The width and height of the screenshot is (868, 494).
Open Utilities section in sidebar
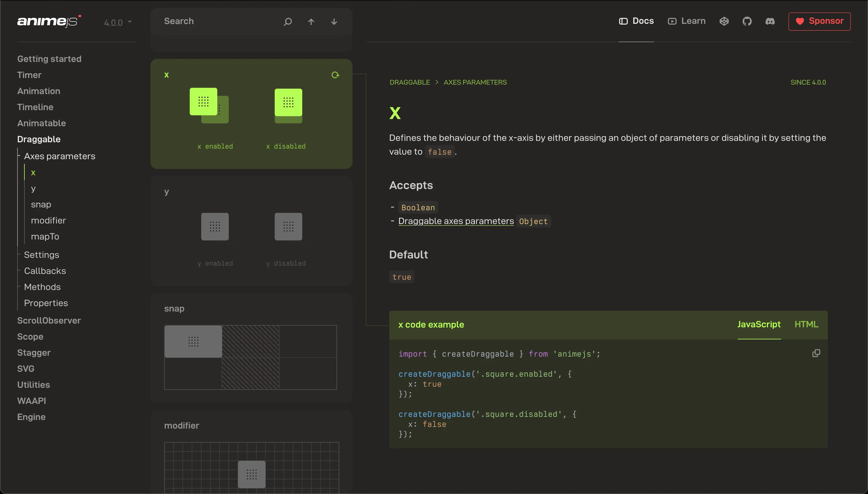click(x=33, y=385)
